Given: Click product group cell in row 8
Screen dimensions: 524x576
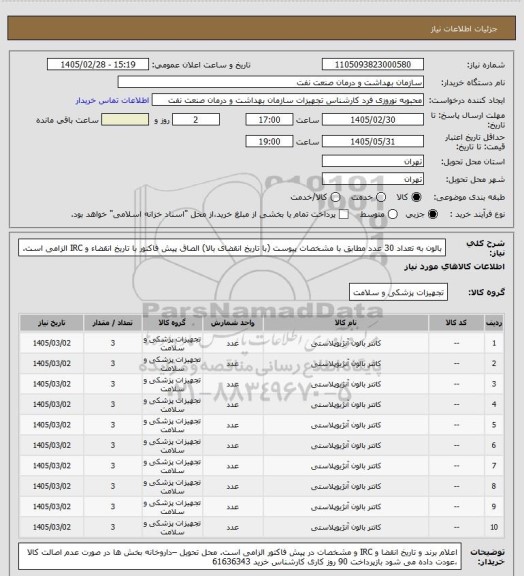Looking at the screenshot, I should (172, 486).
